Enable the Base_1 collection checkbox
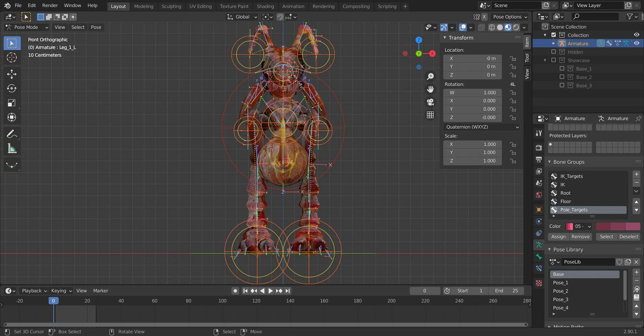The height and width of the screenshot is (336, 644). (x=562, y=68)
